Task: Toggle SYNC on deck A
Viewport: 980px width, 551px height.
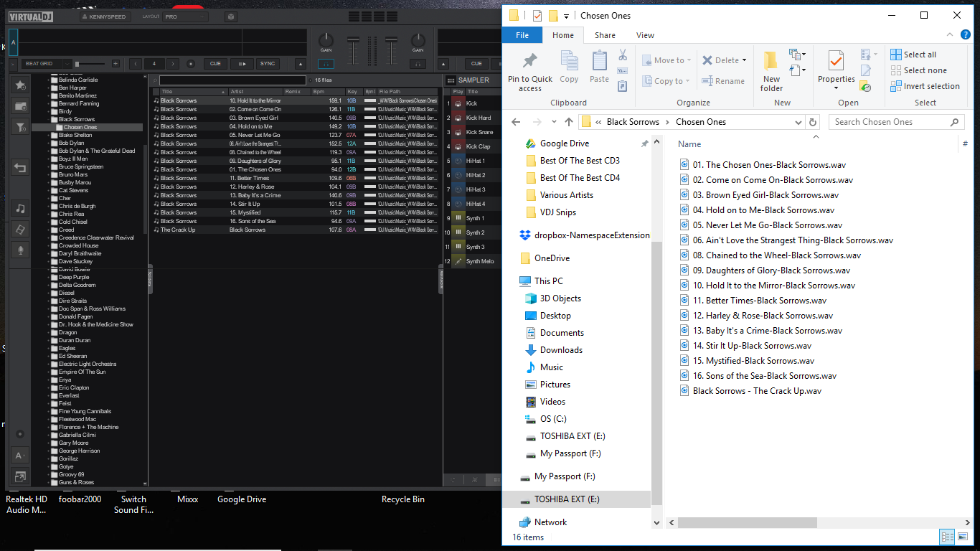Action: (268, 64)
